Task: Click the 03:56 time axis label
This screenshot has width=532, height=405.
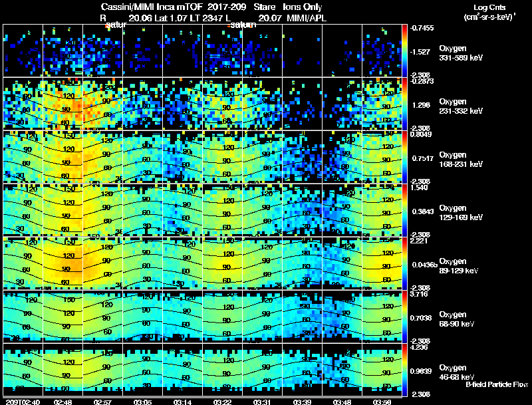Action: pos(382,402)
